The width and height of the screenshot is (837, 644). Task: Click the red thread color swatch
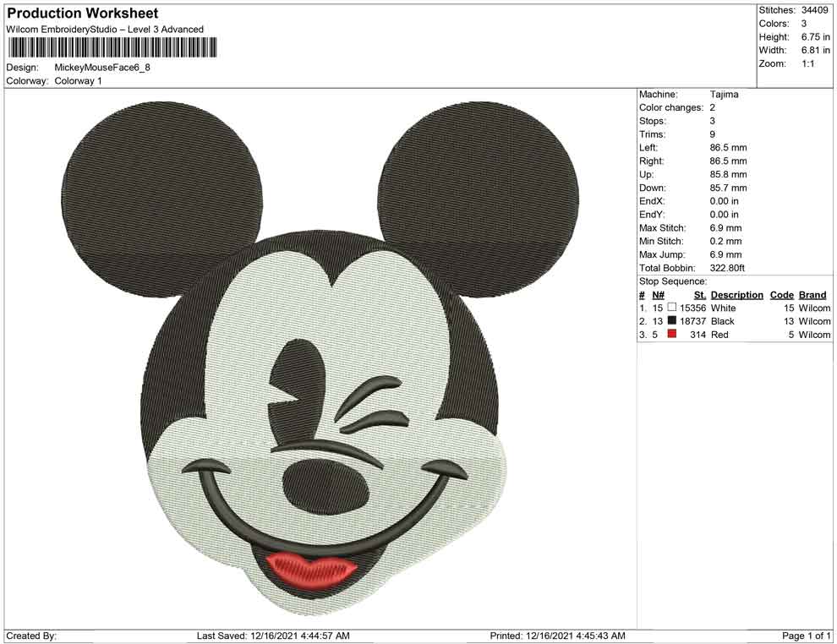[x=672, y=334]
